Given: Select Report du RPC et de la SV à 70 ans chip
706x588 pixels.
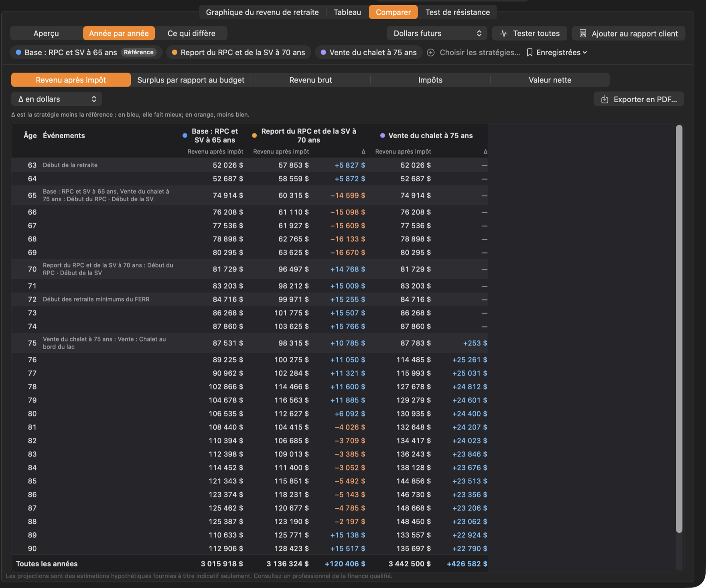Looking at the screenshot, I should pyautogui.click(x=239, y=53).
